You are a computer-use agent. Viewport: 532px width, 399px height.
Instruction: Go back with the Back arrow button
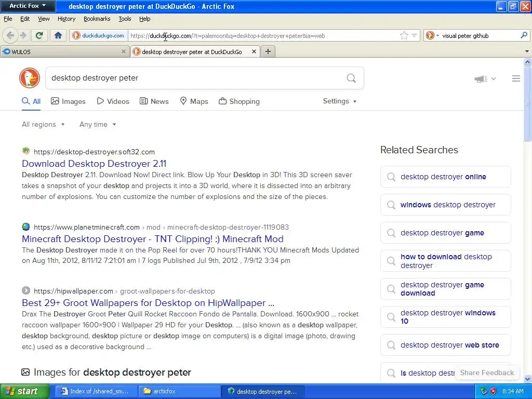tap(10, 35)
